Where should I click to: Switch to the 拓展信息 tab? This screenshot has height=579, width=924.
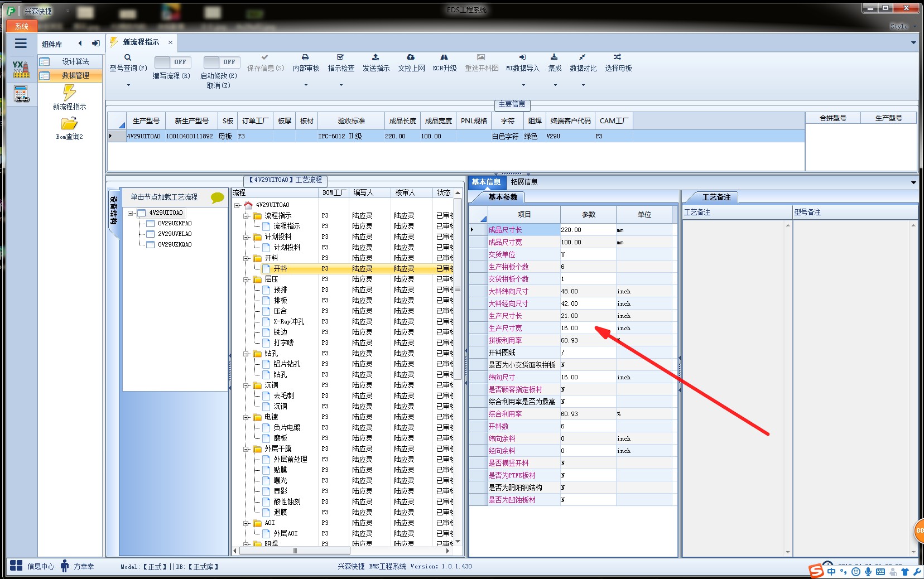point(524,182)
